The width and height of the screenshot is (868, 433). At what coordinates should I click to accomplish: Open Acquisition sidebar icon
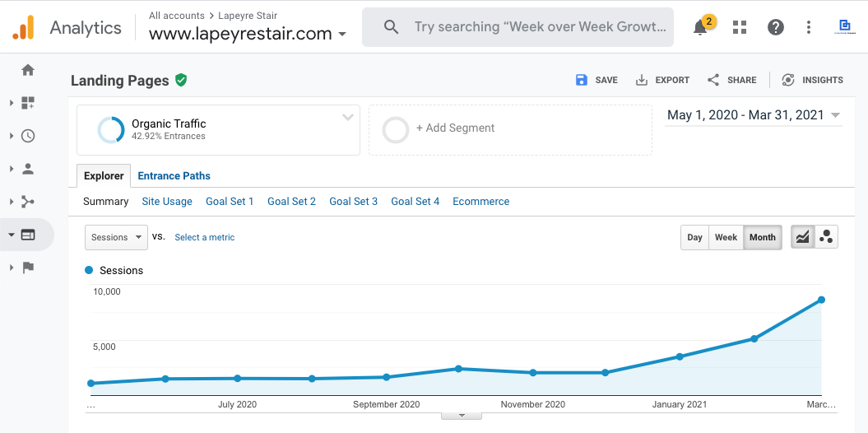tap(28, 202)
